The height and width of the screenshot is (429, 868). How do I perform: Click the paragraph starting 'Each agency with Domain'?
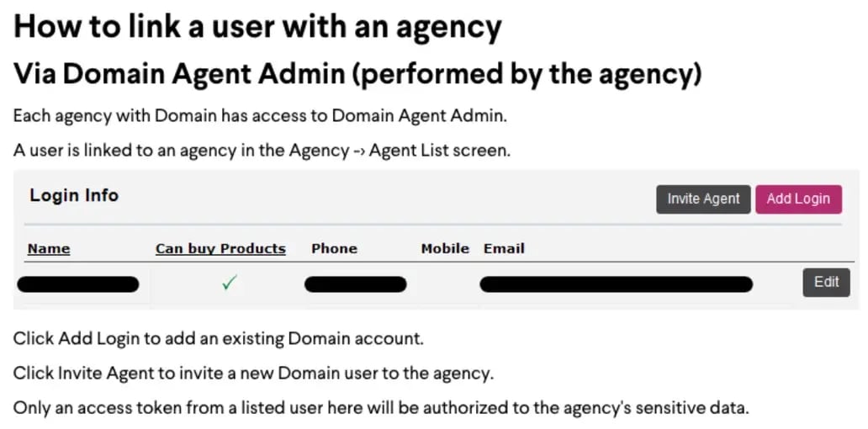[260, 116]
